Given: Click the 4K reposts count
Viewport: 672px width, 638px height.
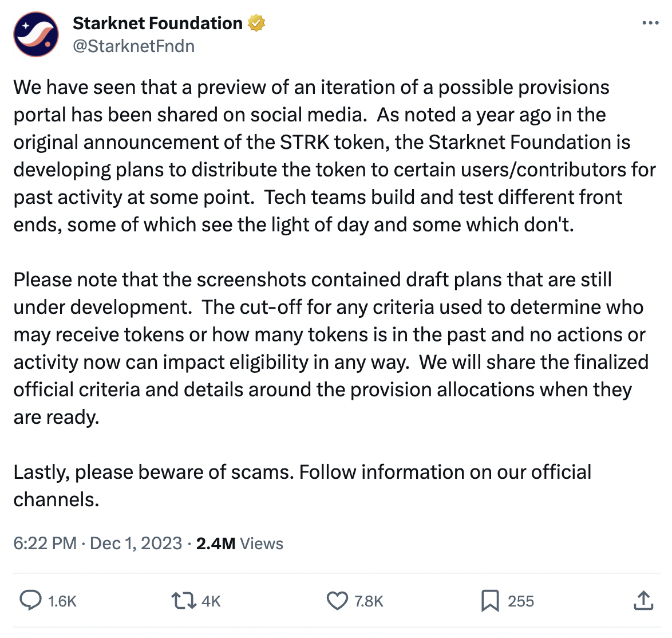Looking at the screenshot, I should pos(211,601).
